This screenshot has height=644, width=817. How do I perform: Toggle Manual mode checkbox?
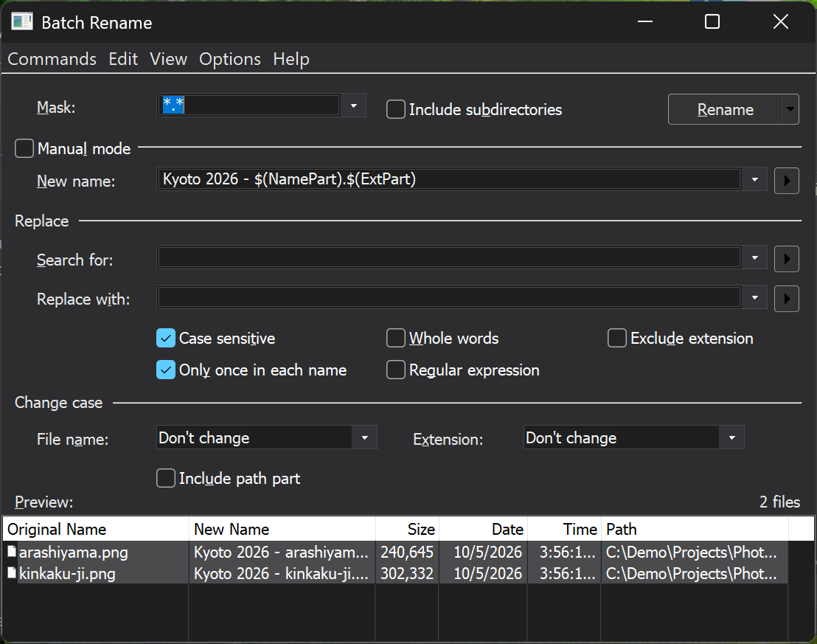24,148
